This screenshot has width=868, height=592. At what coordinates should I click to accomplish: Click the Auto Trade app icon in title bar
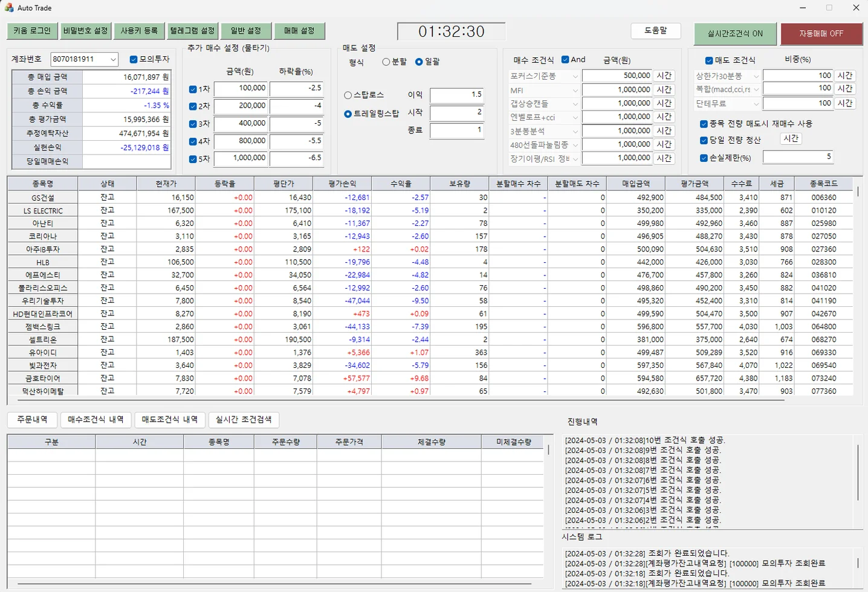pyautogui.click(x=9, y=8)
